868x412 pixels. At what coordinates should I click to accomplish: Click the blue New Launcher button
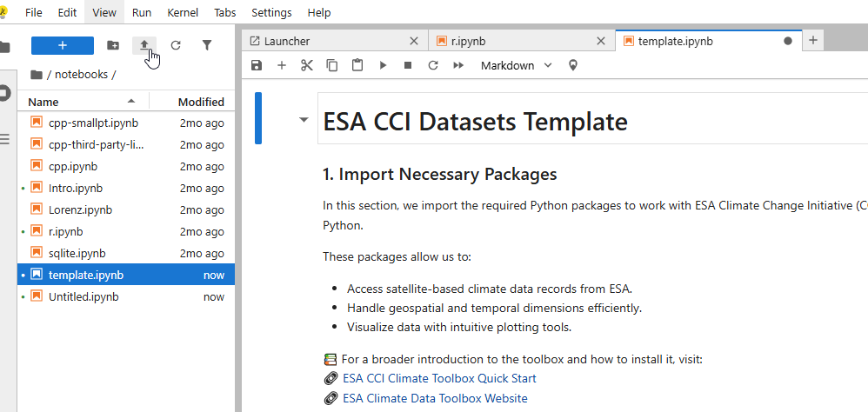click(62, 45)
